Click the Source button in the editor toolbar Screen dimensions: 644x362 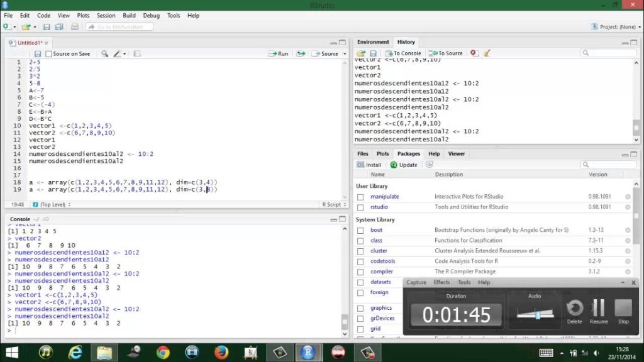[x=324, y=53]
